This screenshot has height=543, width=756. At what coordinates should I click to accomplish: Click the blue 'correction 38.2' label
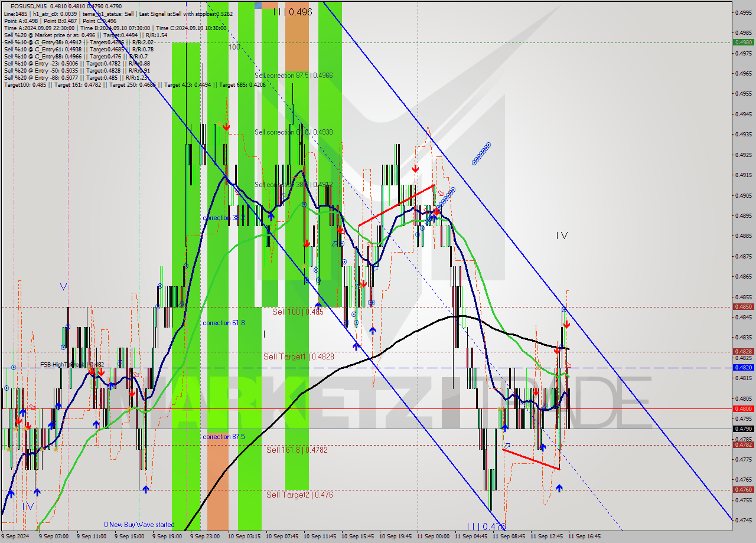[224, 218]
